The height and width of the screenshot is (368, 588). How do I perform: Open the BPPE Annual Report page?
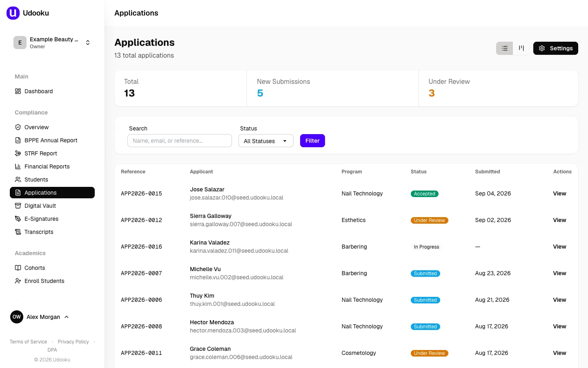click(x=52, y=140)
